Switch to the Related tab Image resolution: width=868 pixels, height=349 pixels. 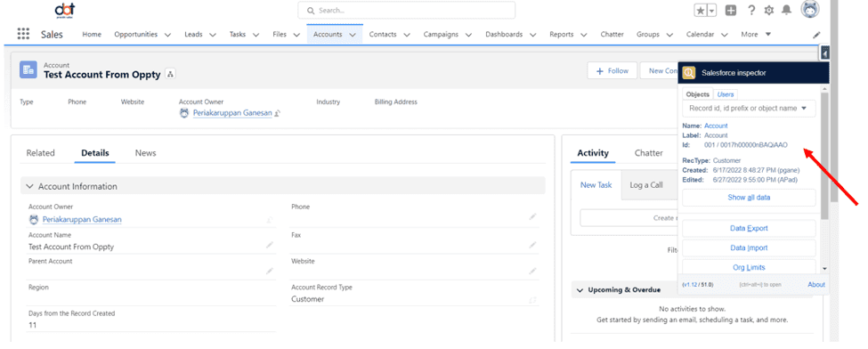click(x=40, y=153)
